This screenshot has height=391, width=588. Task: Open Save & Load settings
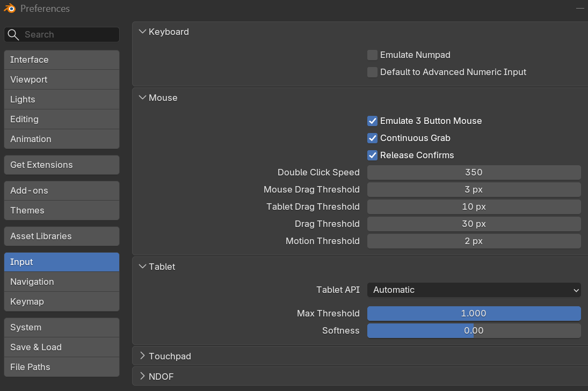click(x=62, y=347)
